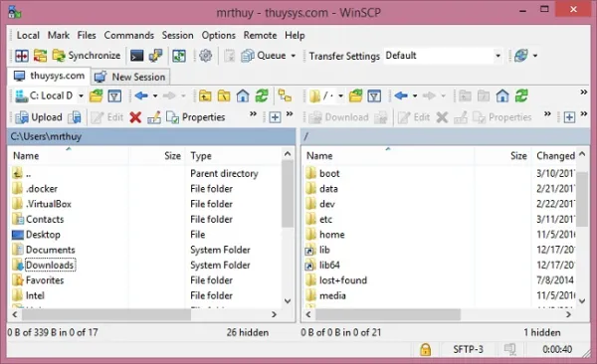Click the padlock encryption status icon
Viewport: 597px width, 364px height.
point(425,349)
